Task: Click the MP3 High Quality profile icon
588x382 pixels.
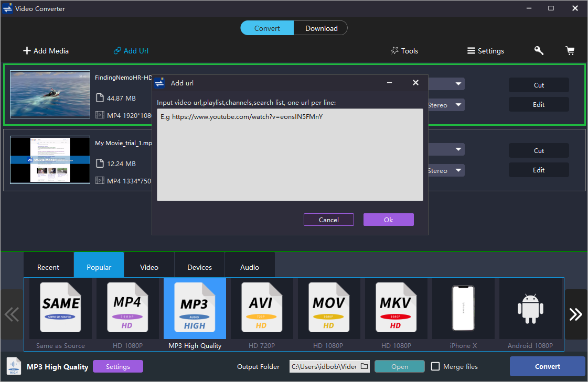Action: click(14, 366)
